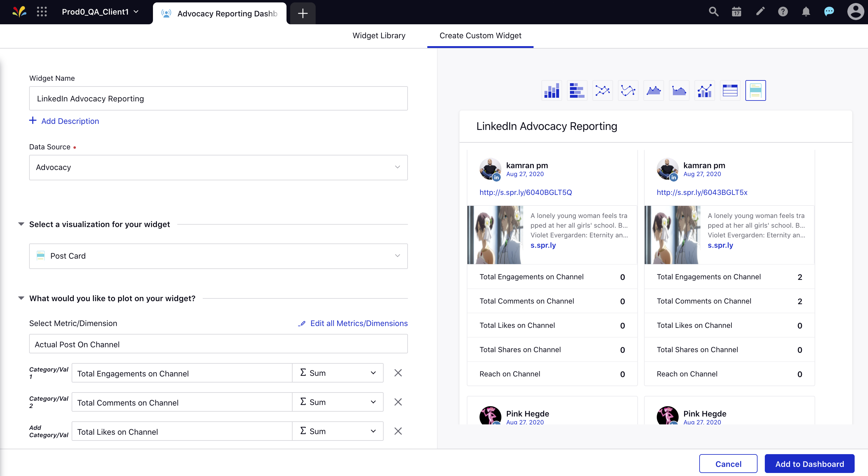Select the stacked horizontal bar chart visualization
The image size is (868, 476).
click(577, 90)
